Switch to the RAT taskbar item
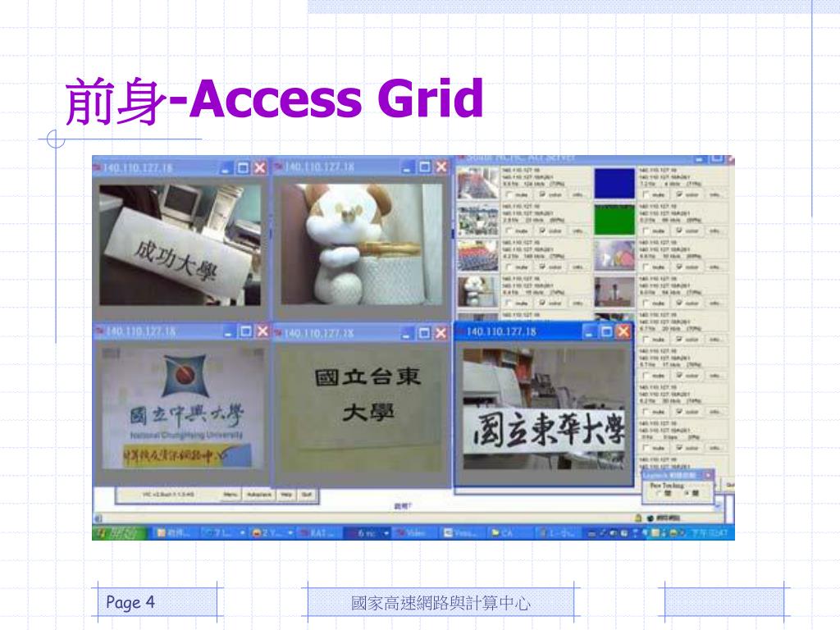The image size is (840, 630). tap(319, 533)
